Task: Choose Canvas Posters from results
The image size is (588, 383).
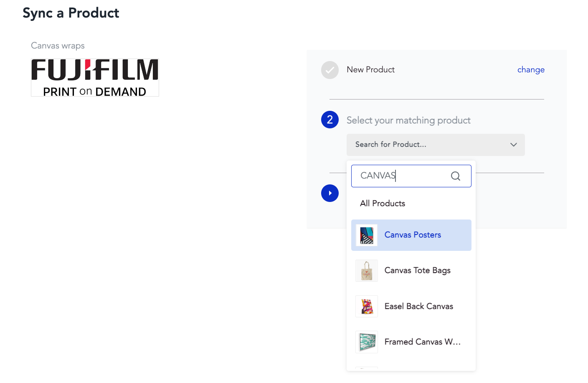Action: coord(411,235)
